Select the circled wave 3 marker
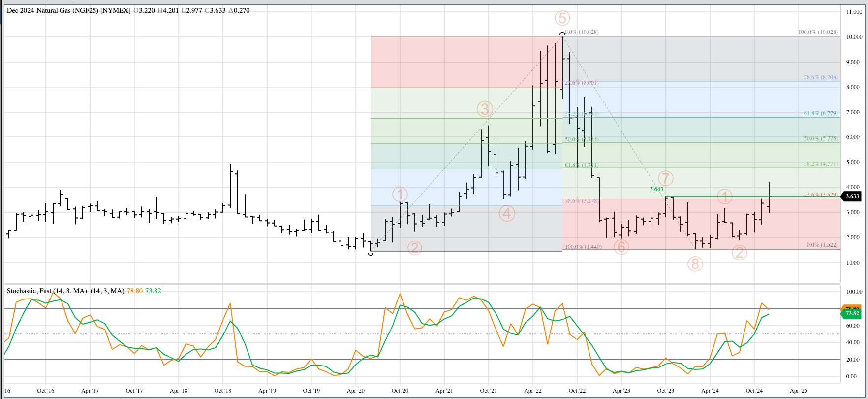The image size is (868, 399). coord(485,109)
